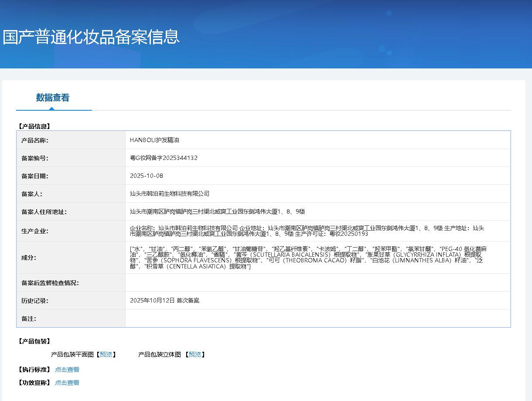Click the 历史记录 entry 2025年10月12日 首次备案
This screenshot has height=401, width=532.
point(164,300)
